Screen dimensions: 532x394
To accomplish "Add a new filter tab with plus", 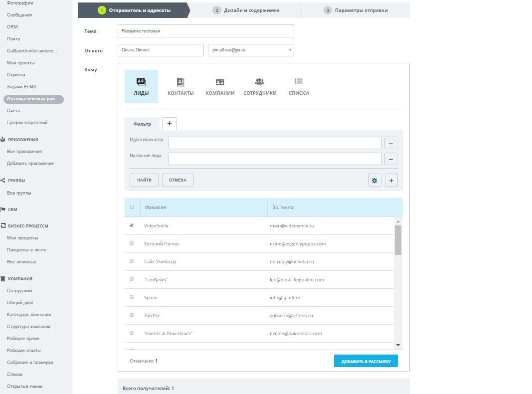I will point(169,123).
